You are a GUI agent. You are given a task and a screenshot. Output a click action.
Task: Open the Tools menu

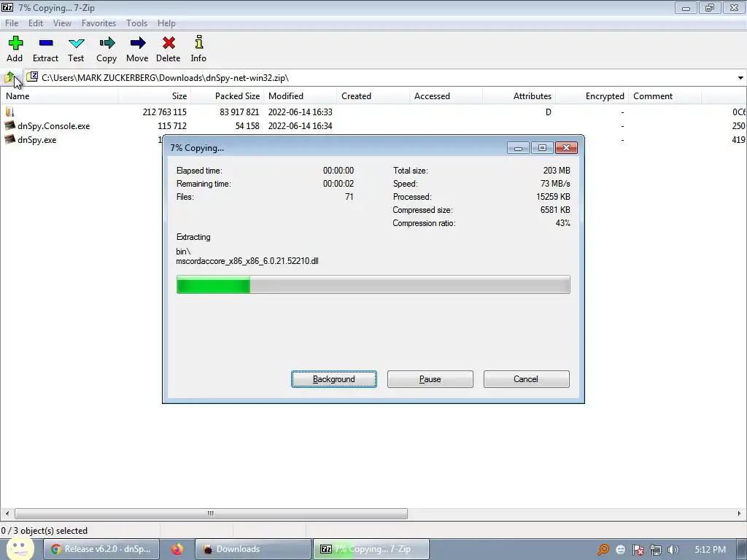pos(136,23)
